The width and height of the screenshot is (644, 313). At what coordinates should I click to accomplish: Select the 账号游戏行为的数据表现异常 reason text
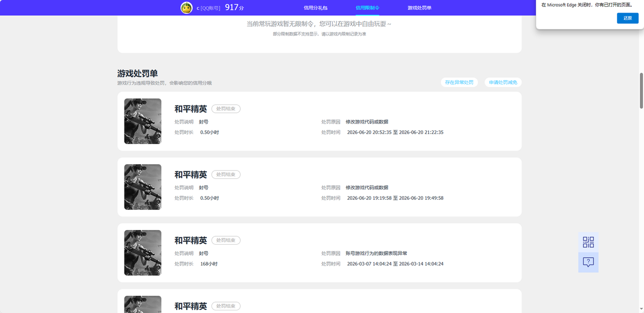376,254
